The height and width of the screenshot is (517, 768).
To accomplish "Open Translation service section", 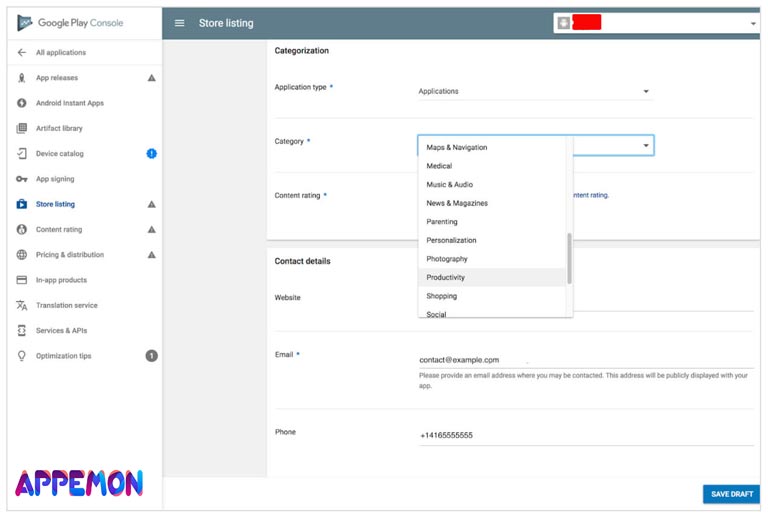I will click(x=67, y=306).
